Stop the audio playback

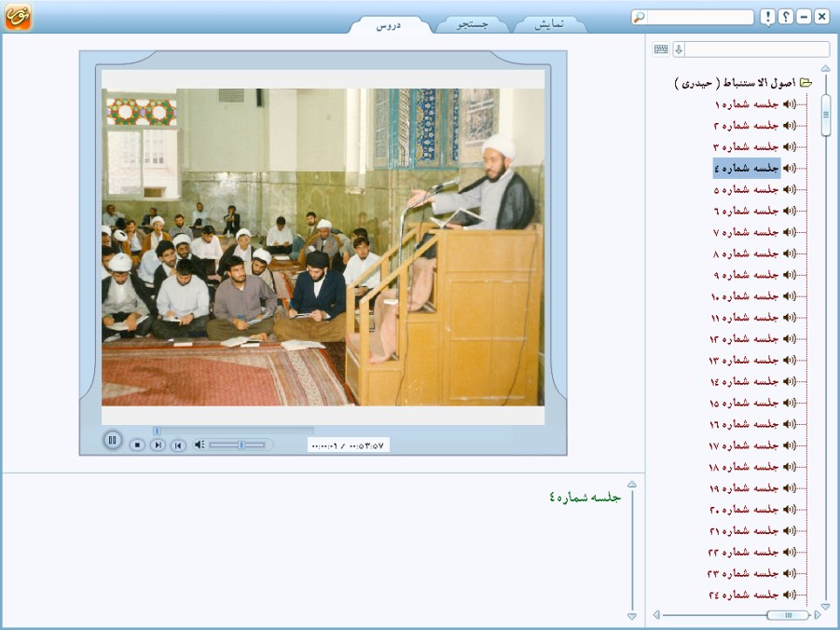(x=137, y=445)
